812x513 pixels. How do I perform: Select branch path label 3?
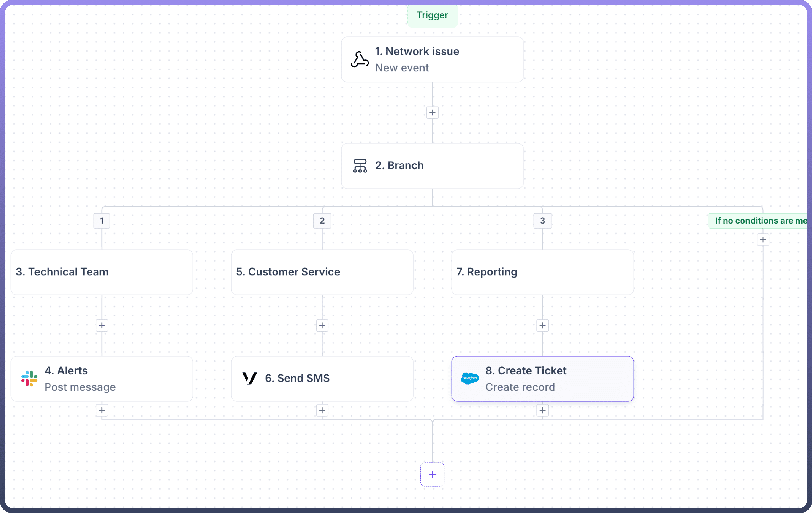click(542, 221)
